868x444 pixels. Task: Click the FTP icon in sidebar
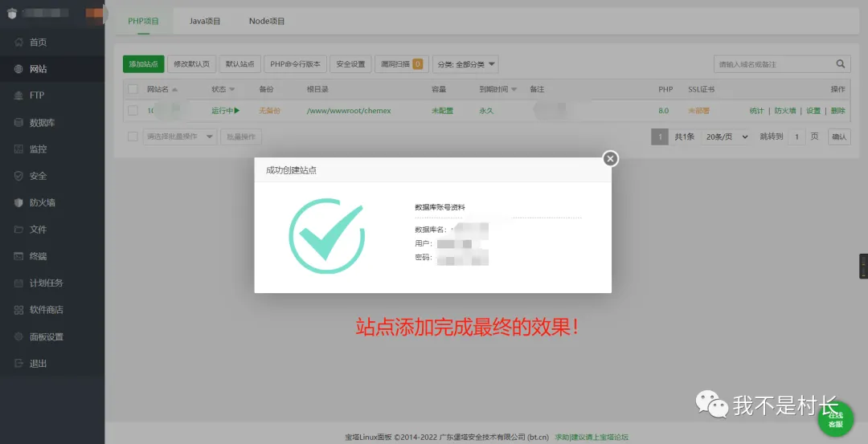[18, 96]
